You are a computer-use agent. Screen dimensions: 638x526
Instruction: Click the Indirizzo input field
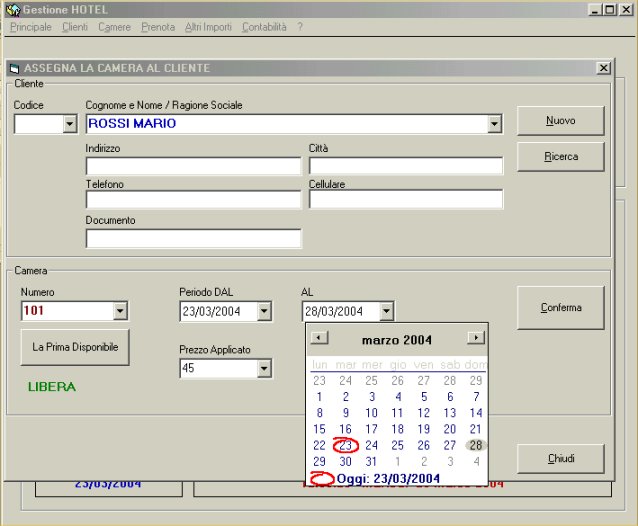[193, 166]
